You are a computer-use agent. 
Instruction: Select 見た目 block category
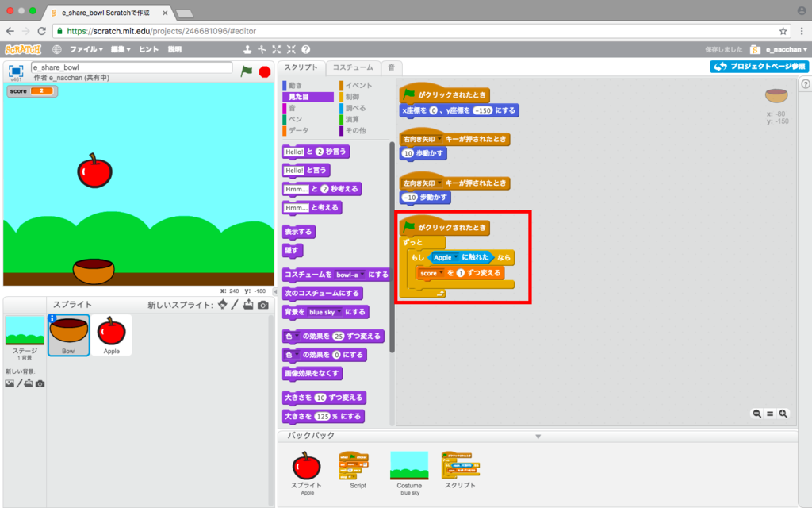coord(308,97)
